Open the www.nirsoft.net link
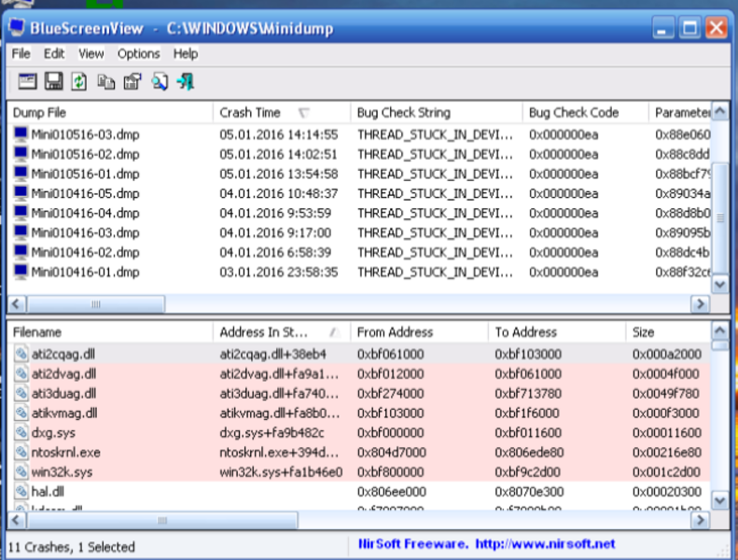 (545, 544)
